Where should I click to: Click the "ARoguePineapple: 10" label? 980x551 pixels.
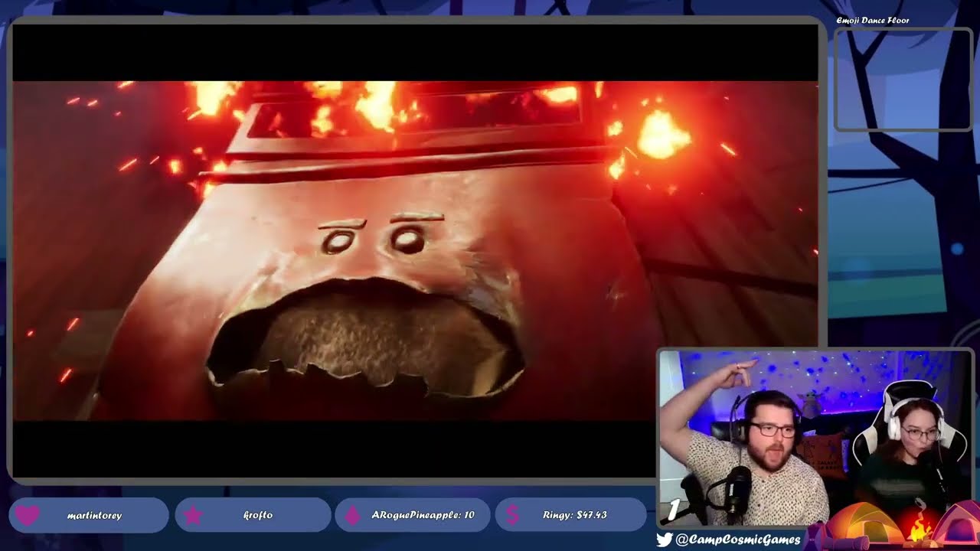423,516
